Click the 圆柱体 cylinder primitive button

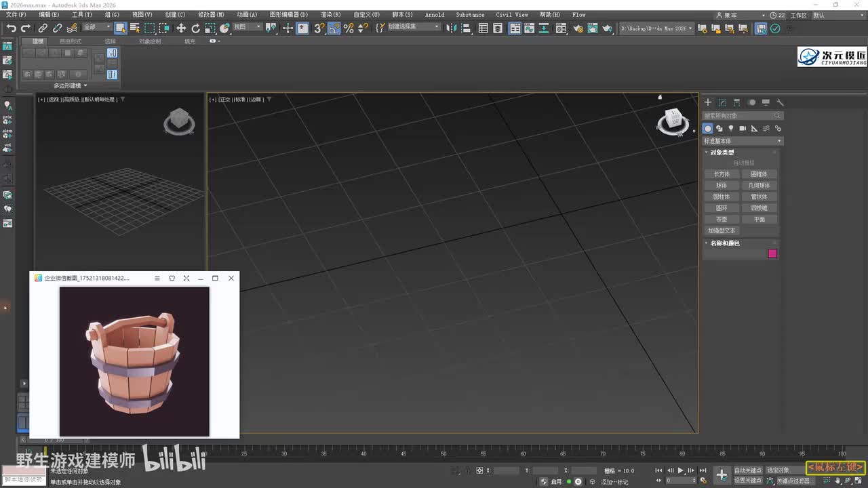(x=722, y=197)
